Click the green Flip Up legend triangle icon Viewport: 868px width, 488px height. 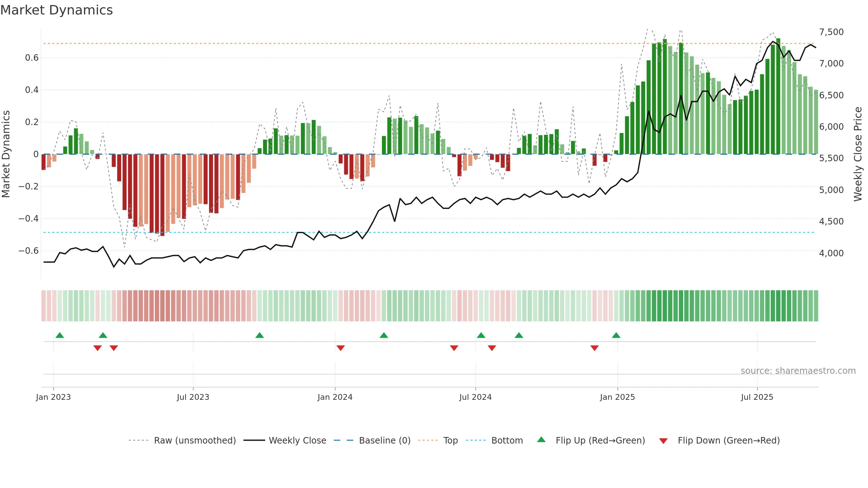(x=541, y=440)
